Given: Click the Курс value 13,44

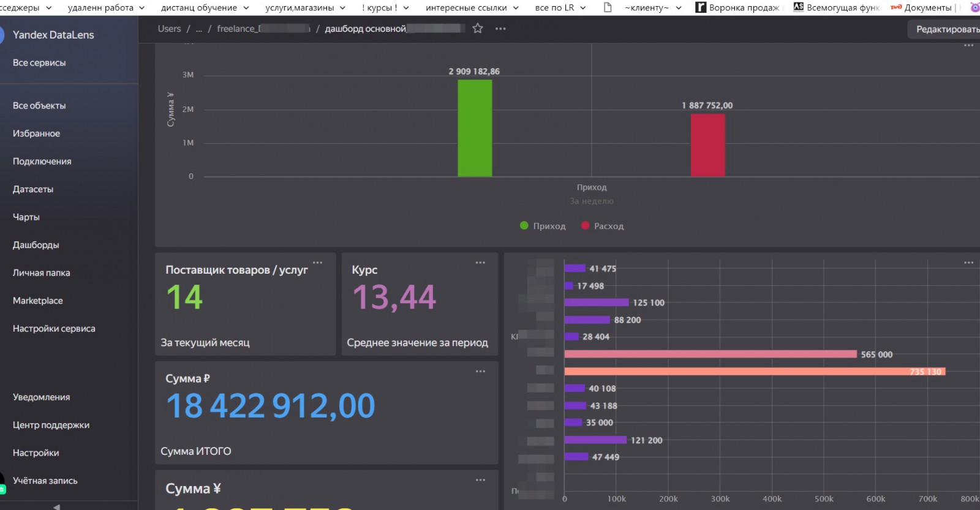Looking at the screenshot, I should tap(394, 298).
